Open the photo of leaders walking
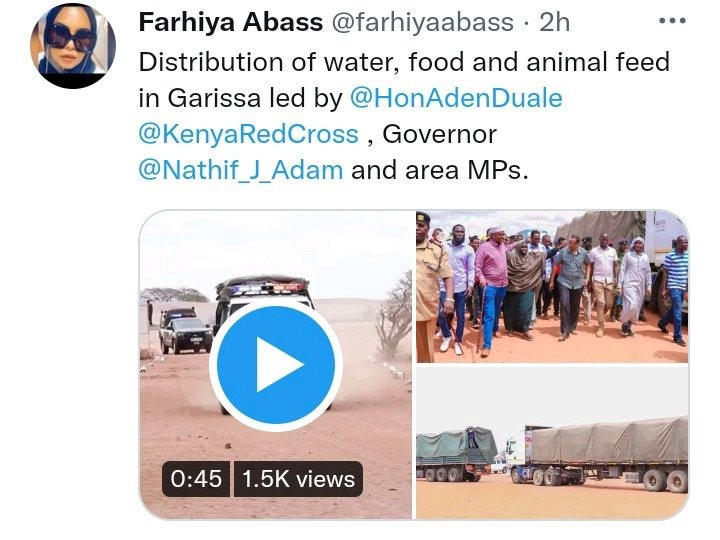 (552, 287)
